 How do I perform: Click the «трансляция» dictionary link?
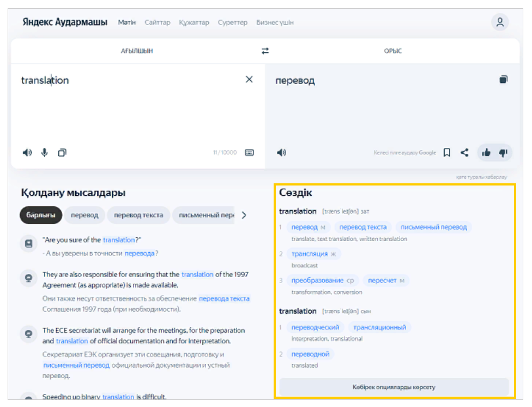click(x=310, y=254)
